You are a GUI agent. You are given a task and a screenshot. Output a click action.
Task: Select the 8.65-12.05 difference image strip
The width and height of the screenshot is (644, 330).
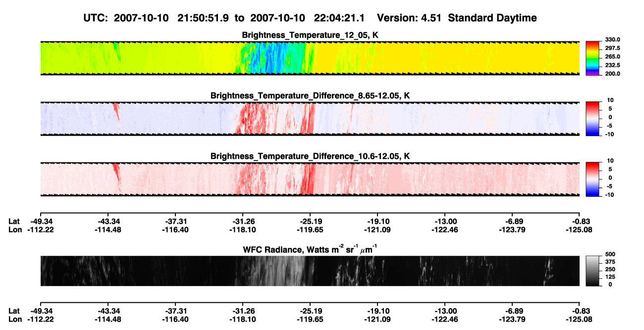pos(310,119)
